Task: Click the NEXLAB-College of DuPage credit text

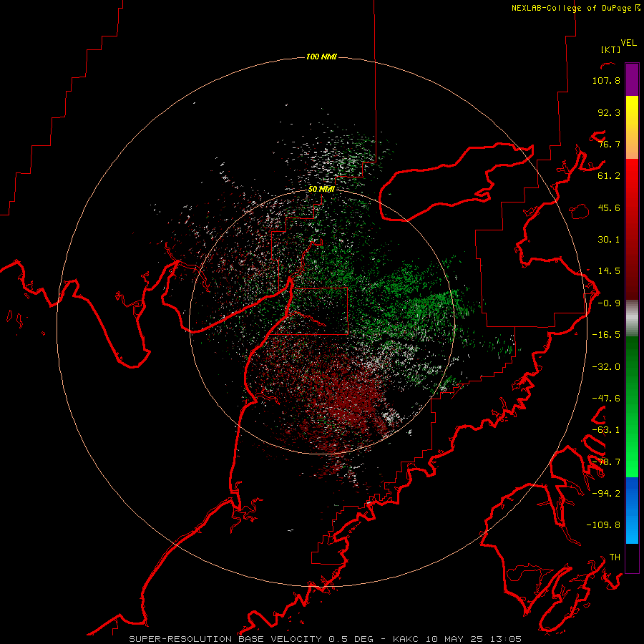Action: tap(575, 8)
